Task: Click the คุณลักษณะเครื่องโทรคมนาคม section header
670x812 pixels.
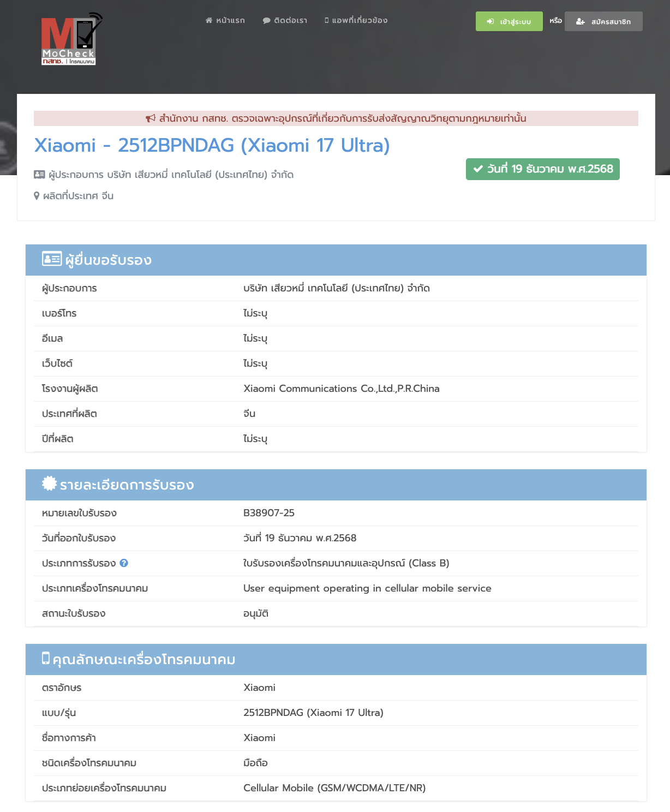Action: pos(144,660)
